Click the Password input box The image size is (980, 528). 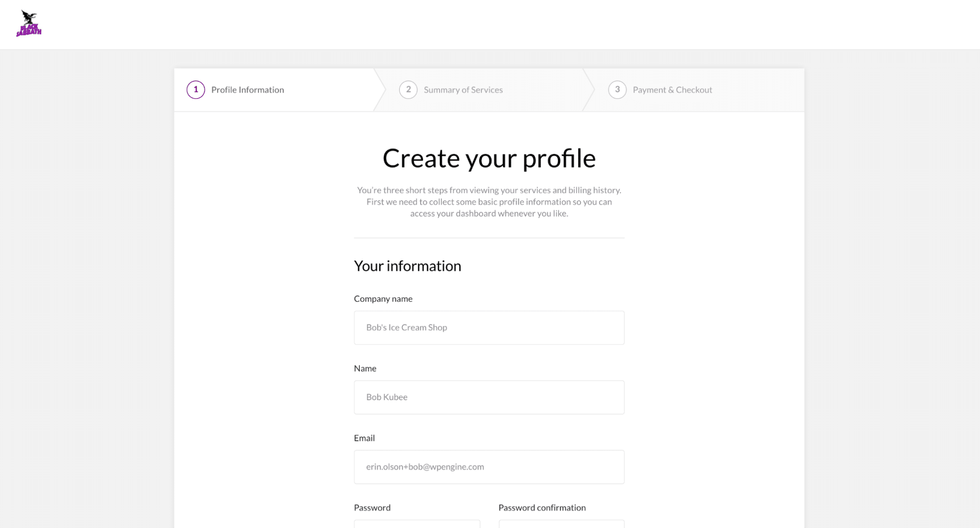(x=417, y=524)
